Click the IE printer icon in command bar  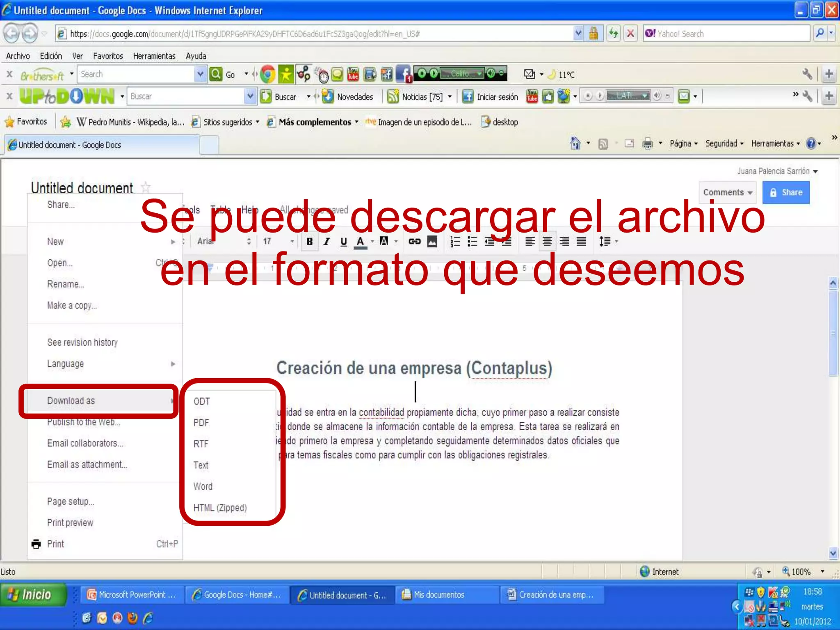(648, 144)
